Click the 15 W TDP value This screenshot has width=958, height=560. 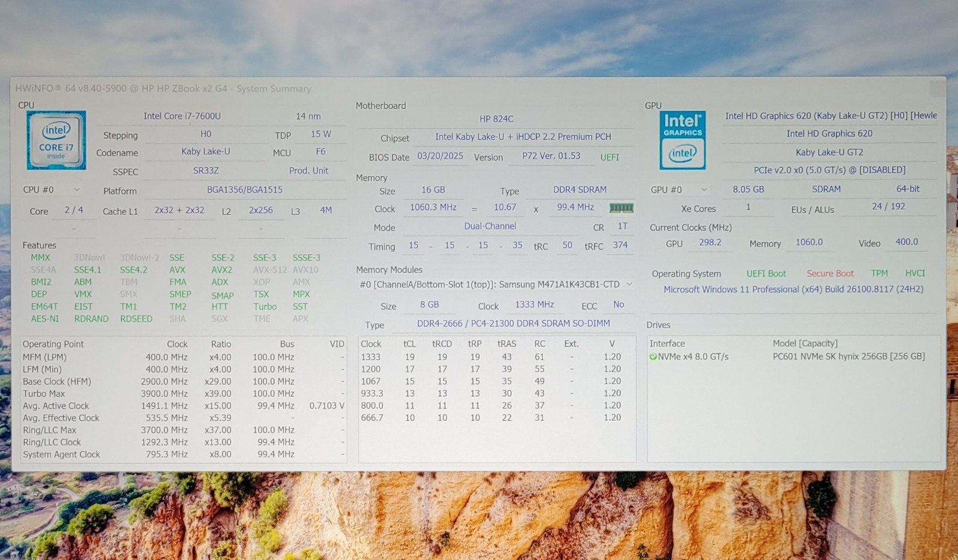pyautogui.click(x=320, y=134)
